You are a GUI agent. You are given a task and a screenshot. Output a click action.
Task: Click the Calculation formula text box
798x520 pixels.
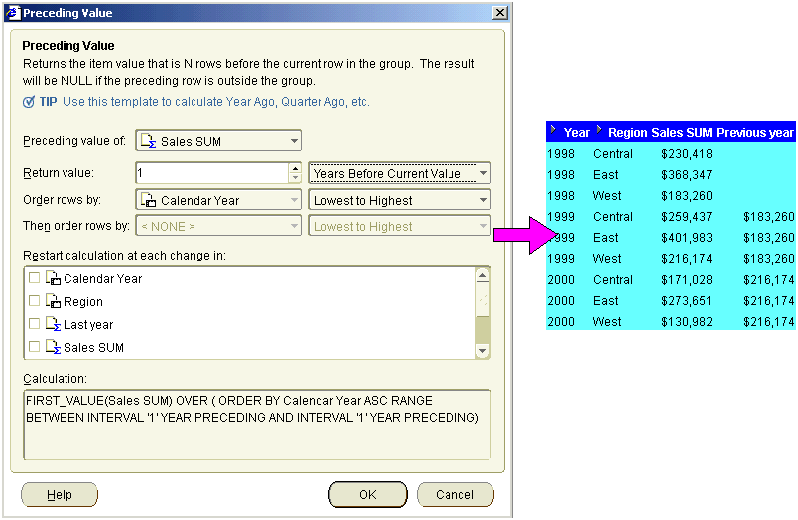point(257,424)
